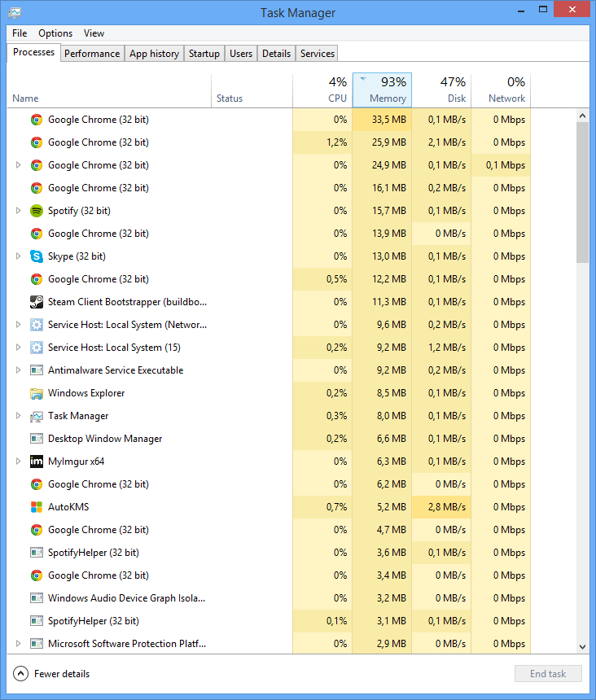Expand Service Host: Local System (15)
This screenshot has height=700, width=596.
click(18, 348)
